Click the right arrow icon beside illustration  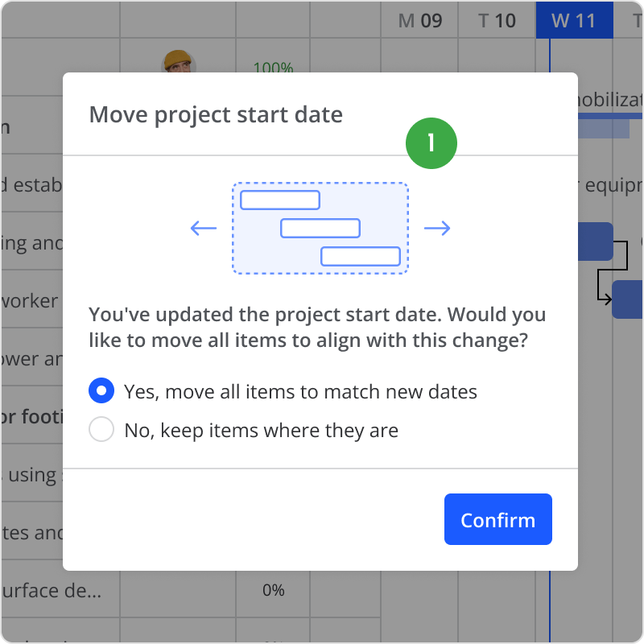[x=437, y=229]
